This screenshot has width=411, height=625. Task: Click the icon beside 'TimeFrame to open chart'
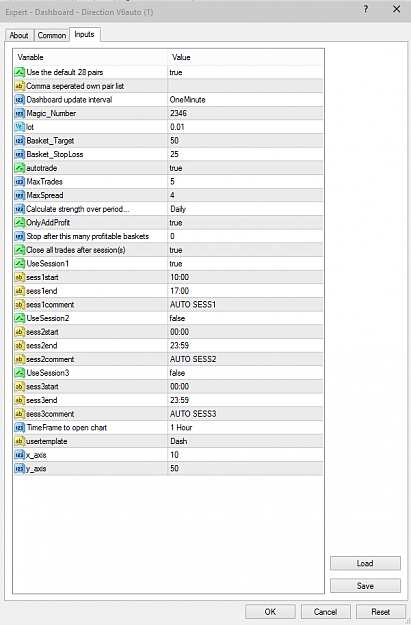tap(20, 428)
